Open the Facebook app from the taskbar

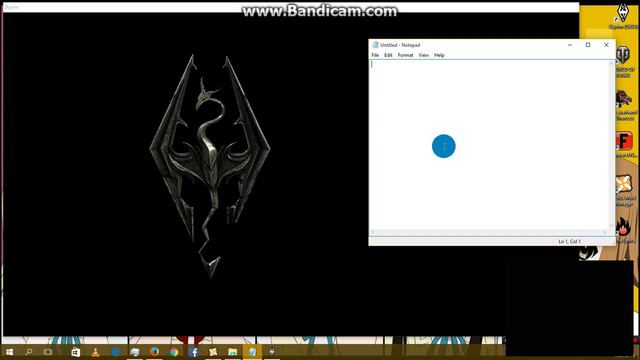pyautogui.click(x=193, y=352)
